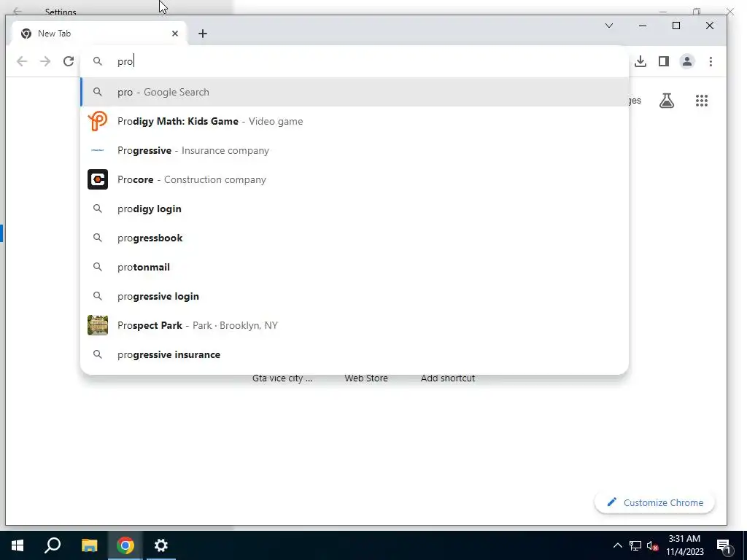Click the Prospect Park thumbnail image

pyautogui.click(x=98, y=325)
